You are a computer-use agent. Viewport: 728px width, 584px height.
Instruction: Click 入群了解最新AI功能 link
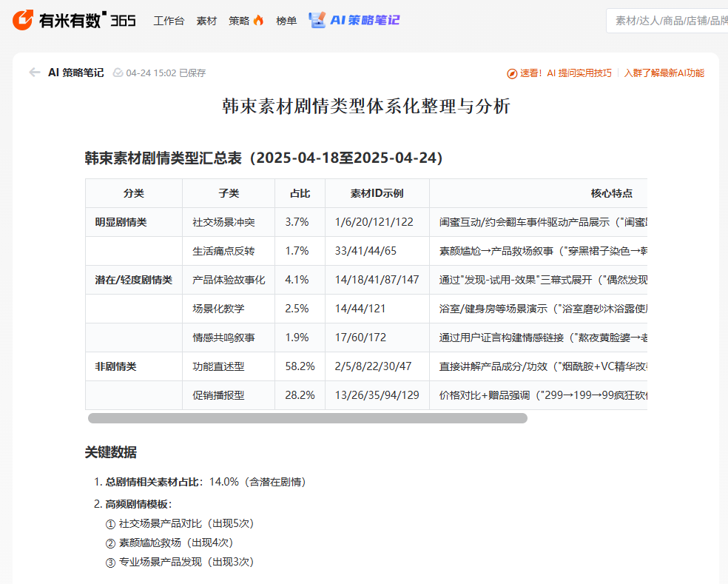click(x=665, y=73)
